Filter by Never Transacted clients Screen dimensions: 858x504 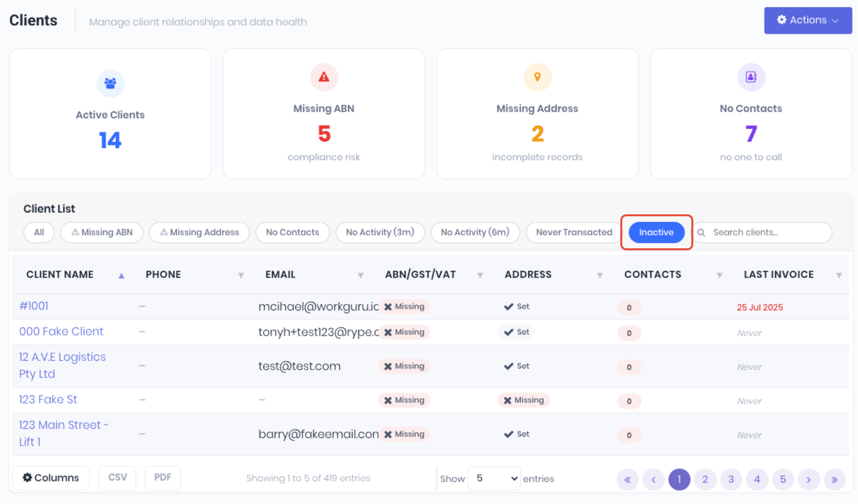click(x=574, y=233)
